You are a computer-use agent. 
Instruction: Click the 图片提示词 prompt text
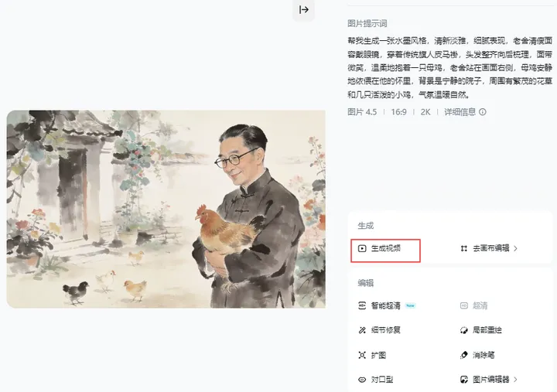(449, 67)
